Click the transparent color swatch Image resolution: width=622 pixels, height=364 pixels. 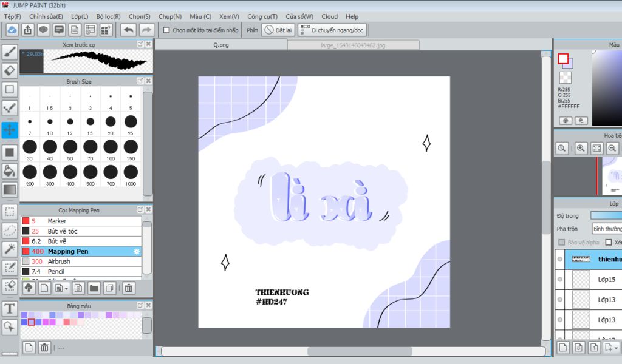pos(565,77)
